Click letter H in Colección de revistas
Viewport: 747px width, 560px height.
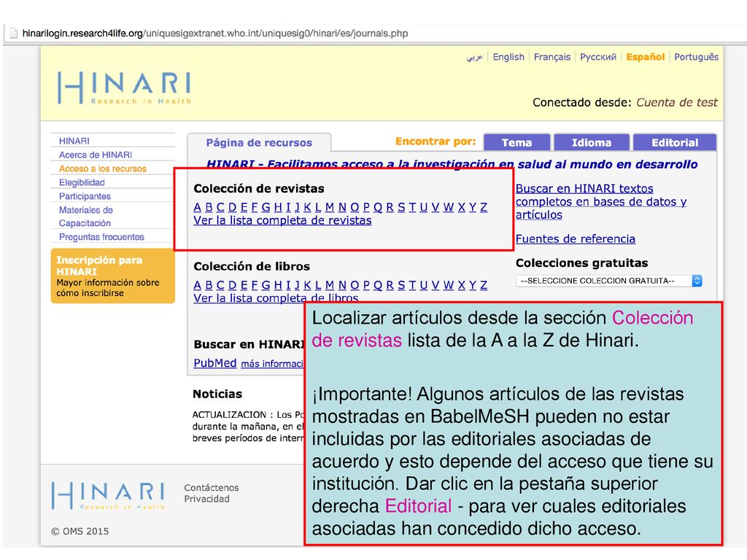point(278,207)
